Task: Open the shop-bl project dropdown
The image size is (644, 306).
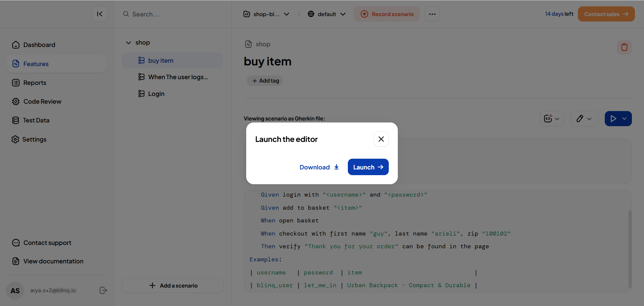Action: coord(266,14)
